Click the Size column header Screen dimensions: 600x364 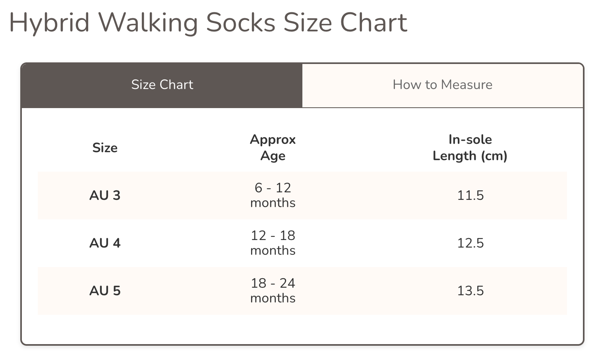(x=105, y=148)
